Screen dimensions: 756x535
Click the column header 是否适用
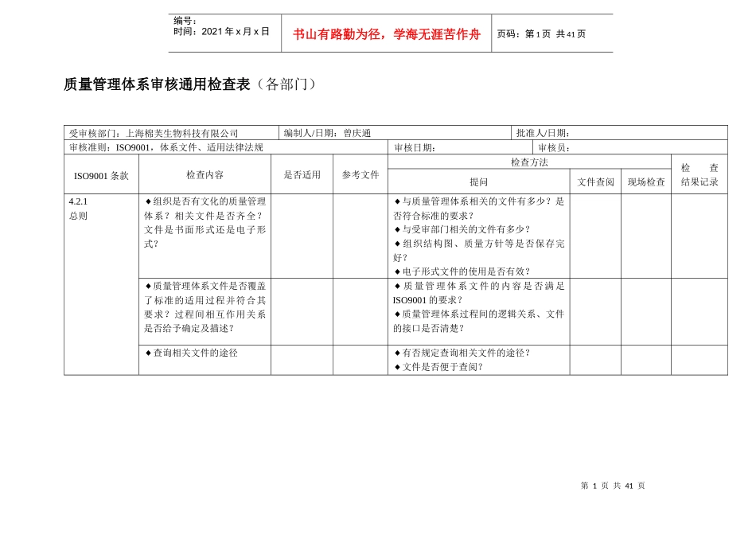[302, 174]
